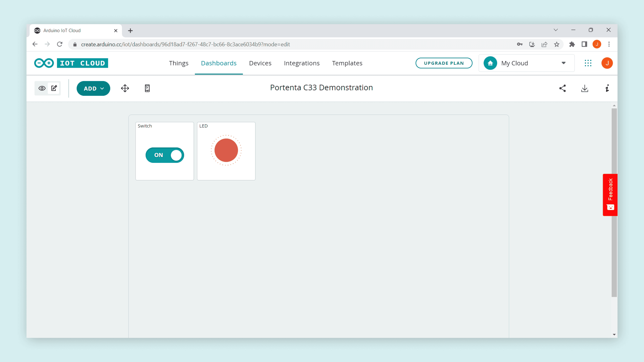Open the Chrome extensions puzzle icon
The height and width of the screenshot is (362, 644).
(x=572, y=44)
